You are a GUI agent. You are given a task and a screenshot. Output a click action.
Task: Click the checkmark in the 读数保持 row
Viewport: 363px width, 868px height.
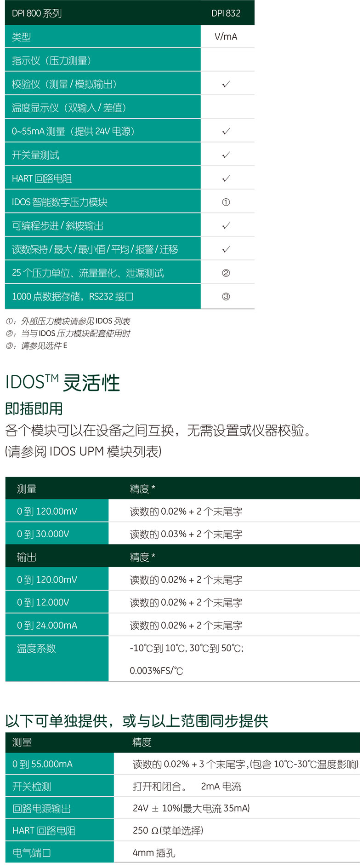226,249
